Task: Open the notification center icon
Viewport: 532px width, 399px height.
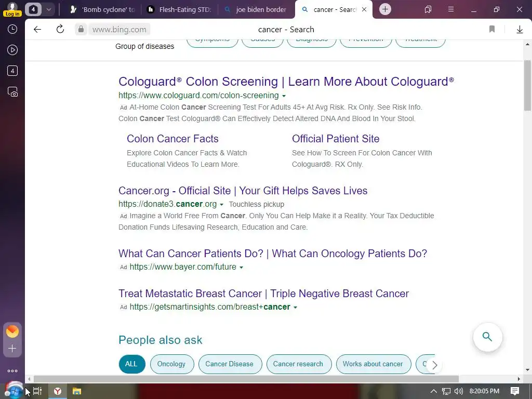Action: [515, 391]
